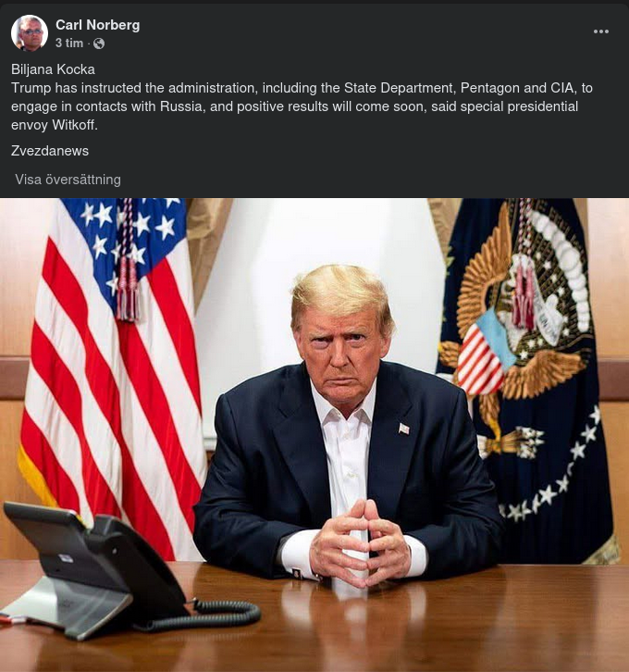The width and height of the screenshot is (629, 672).
Task: Click the clasped hands in the photo
Action: pyautogui.click(x=360, y=543)
